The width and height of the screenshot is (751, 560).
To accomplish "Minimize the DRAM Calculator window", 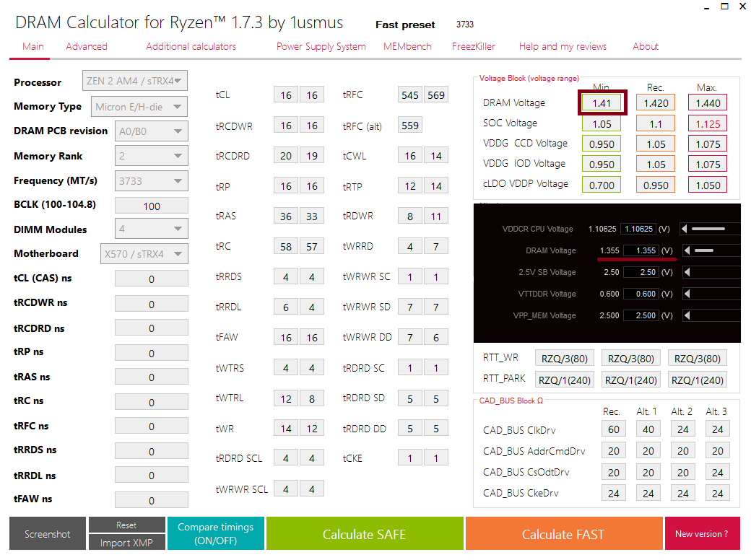I will click(707, 8).
